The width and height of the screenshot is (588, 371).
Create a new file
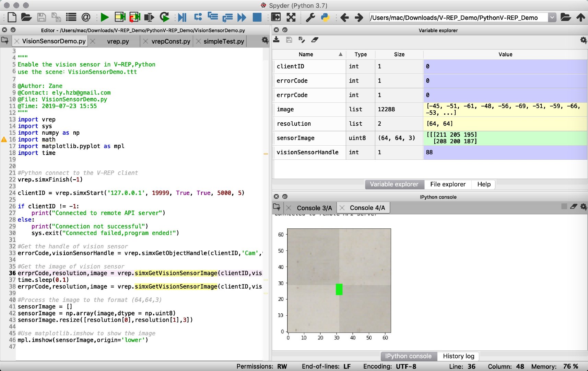tap(12, 17)
